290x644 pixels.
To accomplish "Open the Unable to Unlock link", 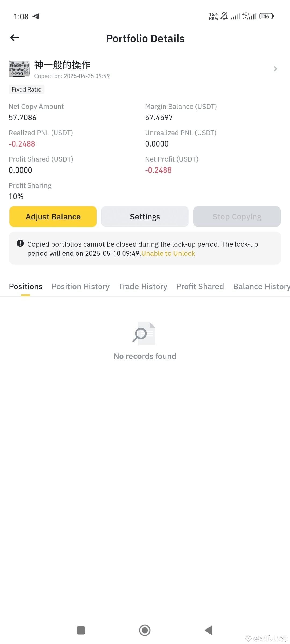I will coord(168,253).
